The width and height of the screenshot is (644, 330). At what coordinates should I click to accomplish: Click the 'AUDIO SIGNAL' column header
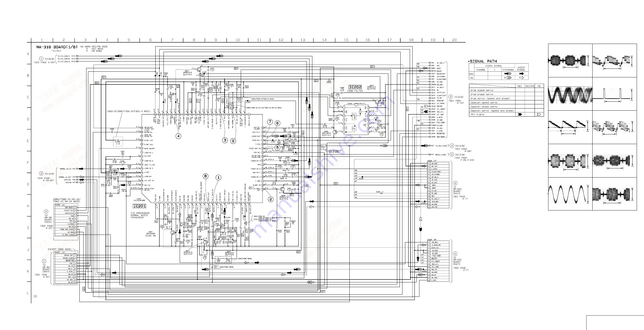pyautogui.click(x=521, y=69)
